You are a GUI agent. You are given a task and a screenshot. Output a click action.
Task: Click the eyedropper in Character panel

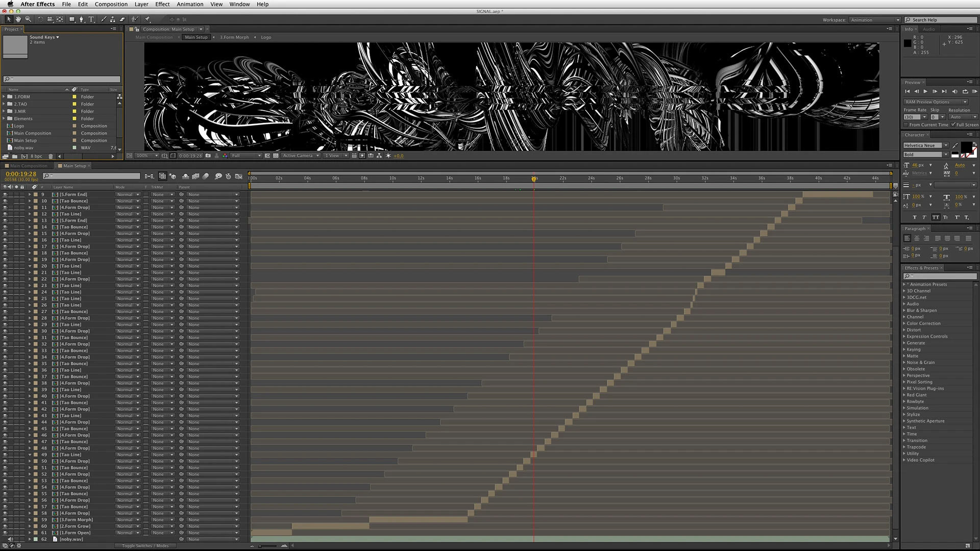point(955,145)
